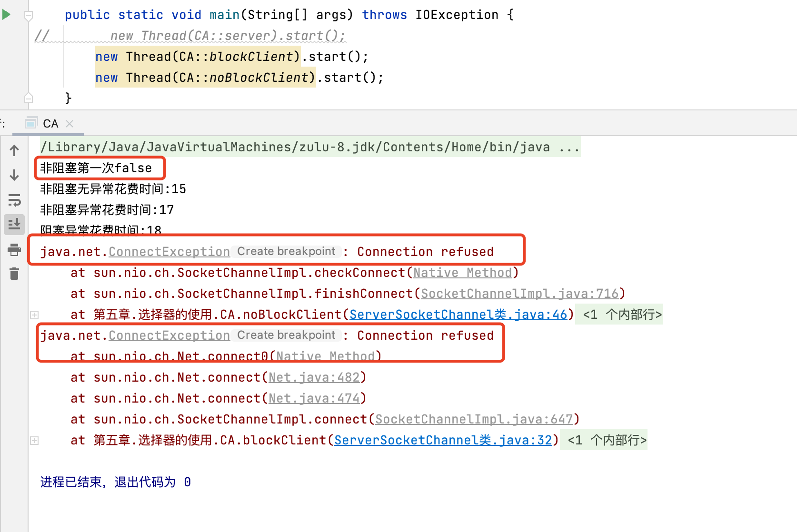
Task: Click the Up the Stack Trace arrow
Action: (14, 150)
